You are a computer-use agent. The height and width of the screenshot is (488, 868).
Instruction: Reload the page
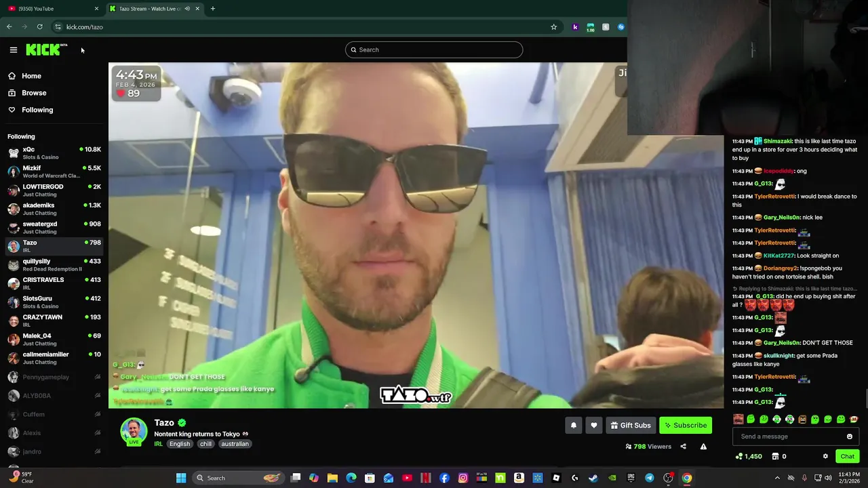[x=39, y=27]
